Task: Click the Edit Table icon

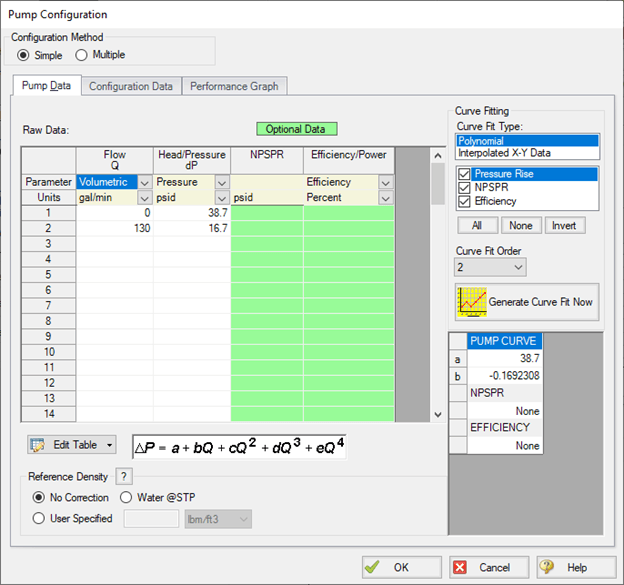Action: 39,445
